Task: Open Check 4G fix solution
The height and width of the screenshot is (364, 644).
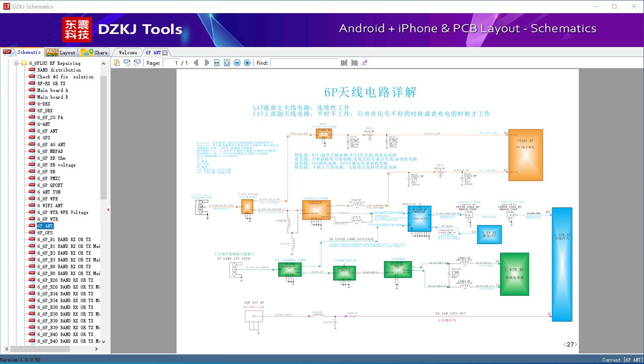Action: (65, 77)
